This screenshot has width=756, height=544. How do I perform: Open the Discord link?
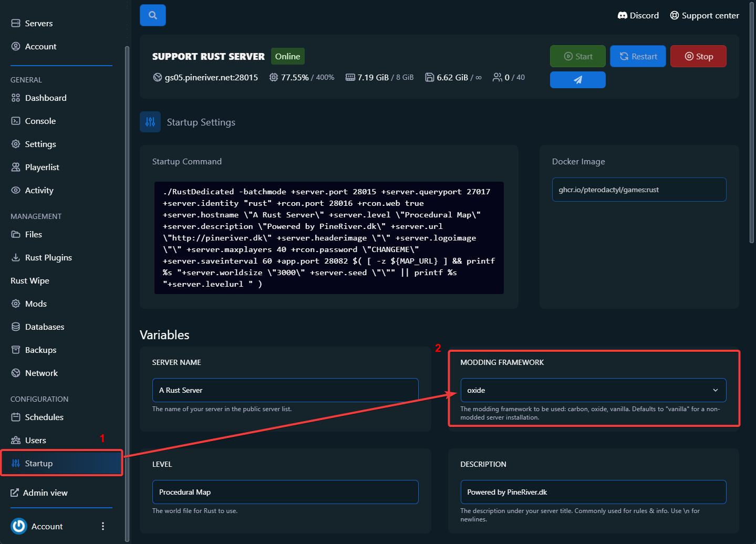(638, 16)
